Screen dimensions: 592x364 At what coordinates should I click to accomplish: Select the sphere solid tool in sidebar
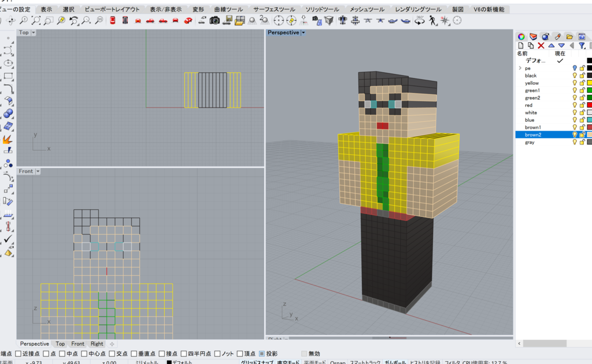coord(8,114)
